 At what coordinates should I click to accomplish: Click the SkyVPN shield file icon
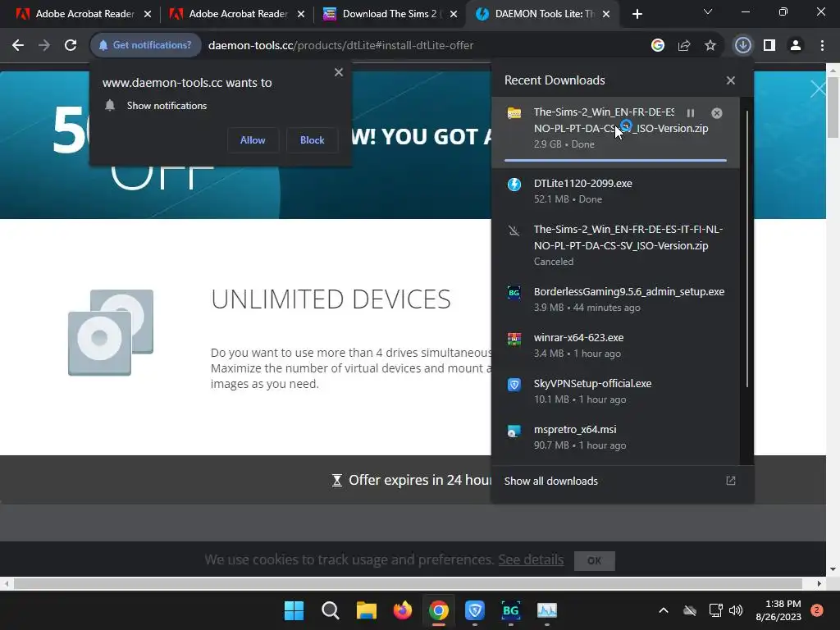pos(514,385)
